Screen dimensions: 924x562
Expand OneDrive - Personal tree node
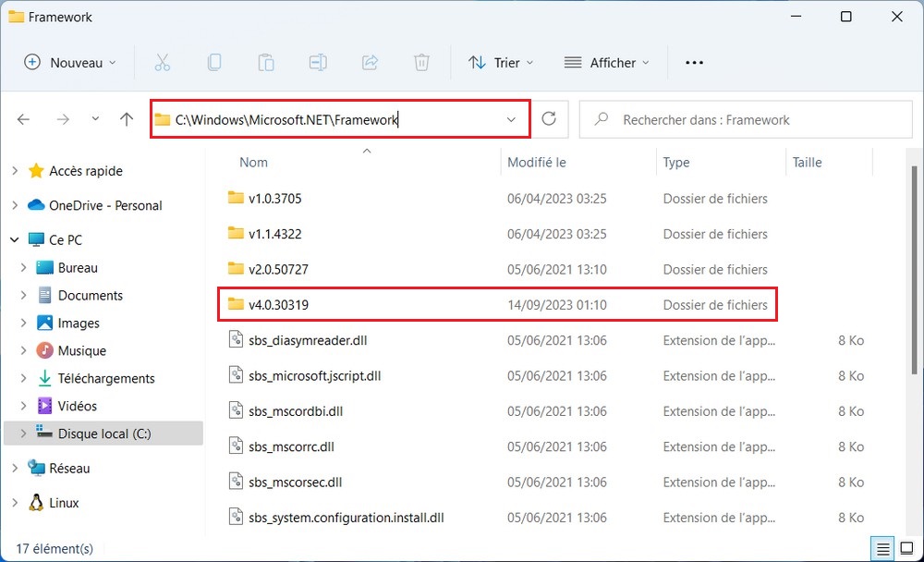(x=15, y=205)
